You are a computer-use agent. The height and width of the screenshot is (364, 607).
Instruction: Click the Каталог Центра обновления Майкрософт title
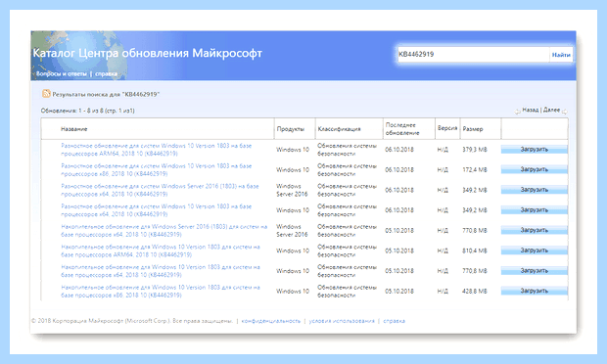coord(148,53)
